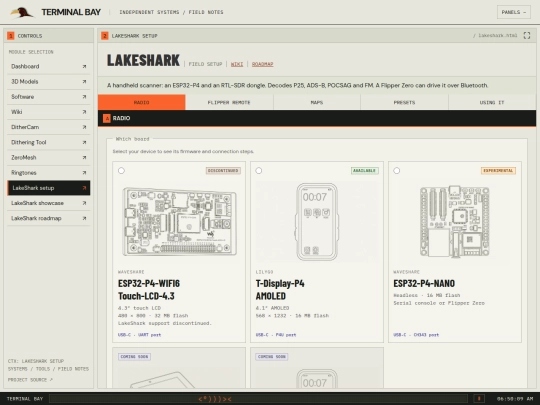Click the T-Display-P4 AMOLED card title
Image resolution: width=540 pixels, height=405 pixels.
click(280, 290)
